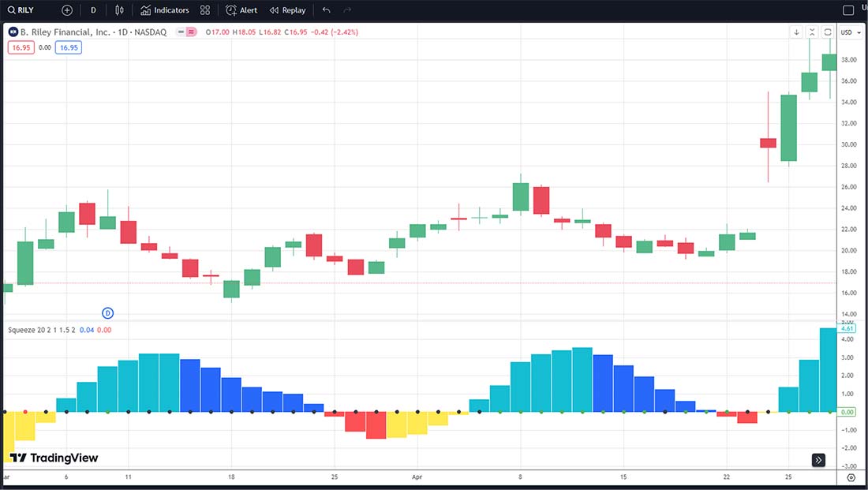Screen dimensions: 868x490
Task: Open the D interval selector
Action: coord(93,10)
